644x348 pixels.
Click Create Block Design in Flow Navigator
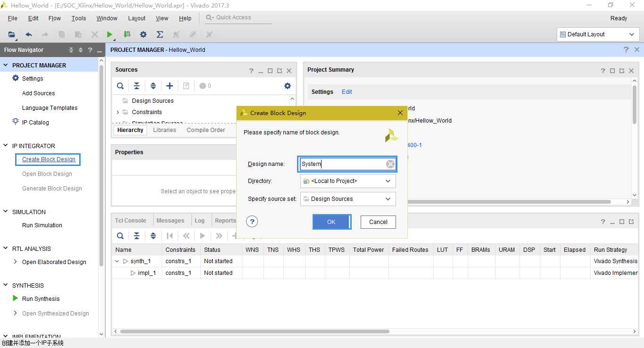click(49, 159)
